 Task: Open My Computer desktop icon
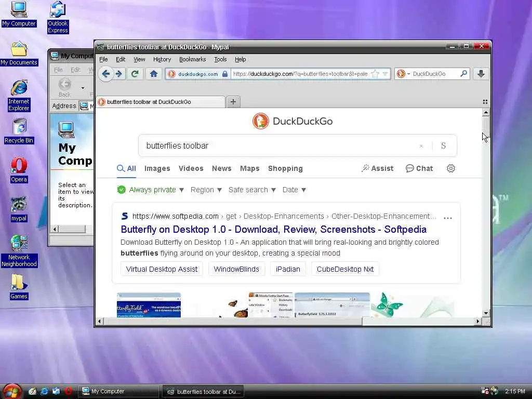[19, 14]
